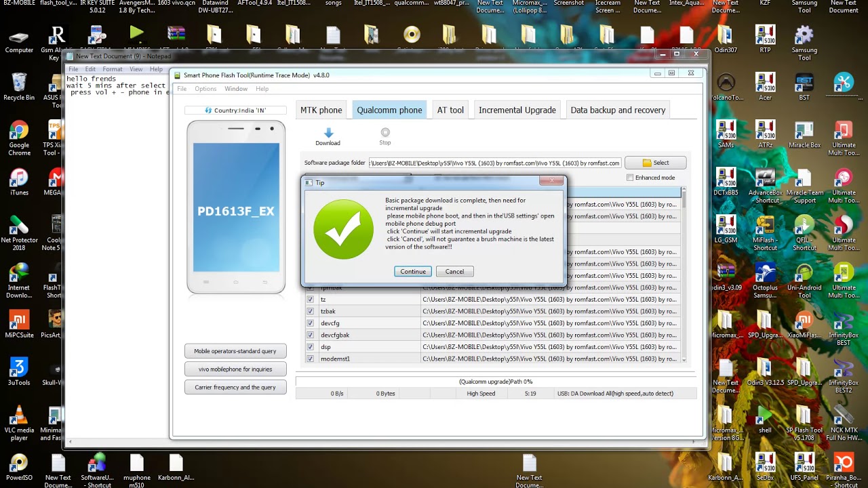Click Continue in the Tip dialog
This screenshot has height=488, width=868.
(x=412, y=271)
